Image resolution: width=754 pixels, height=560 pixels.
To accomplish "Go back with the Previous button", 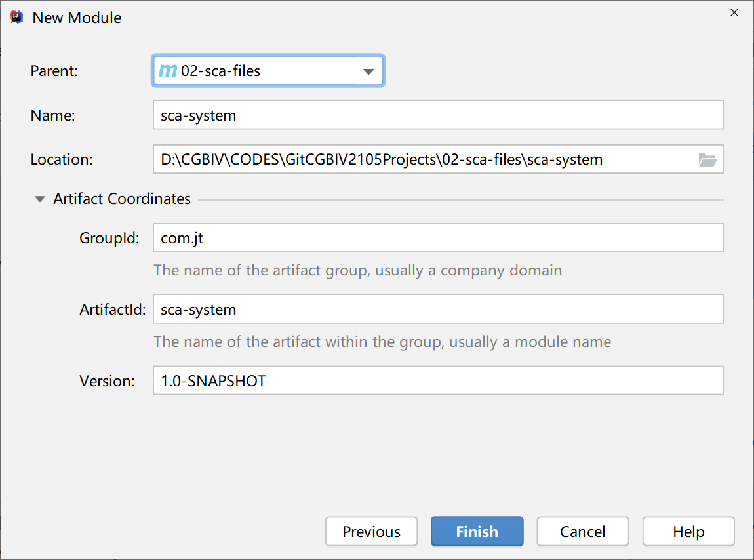I will pos(371,531).
